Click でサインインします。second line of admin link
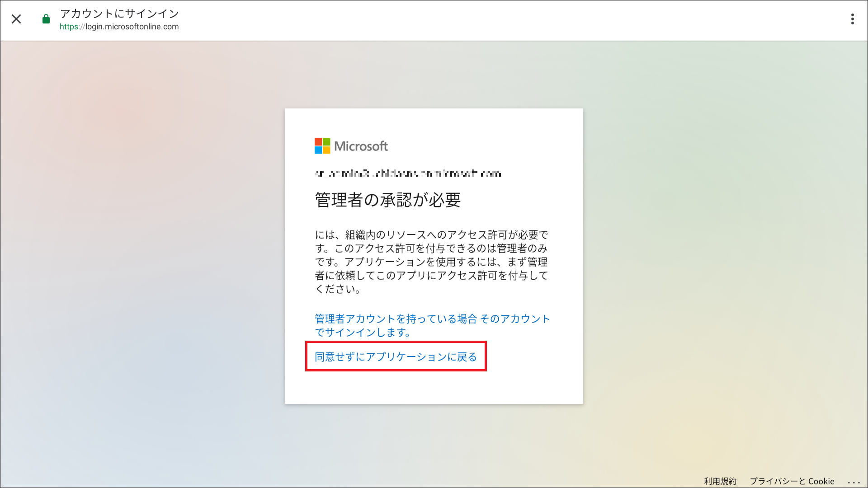 (363, 333)
